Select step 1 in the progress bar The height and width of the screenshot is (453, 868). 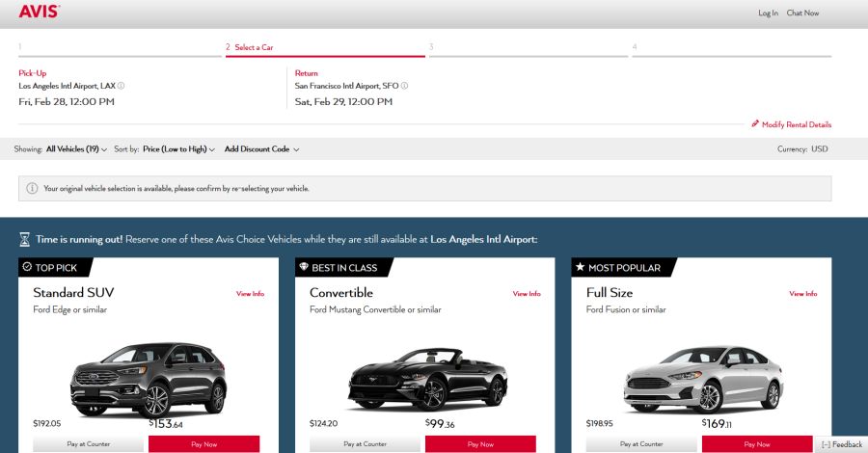pyautogui.click(x=120, y=48)
